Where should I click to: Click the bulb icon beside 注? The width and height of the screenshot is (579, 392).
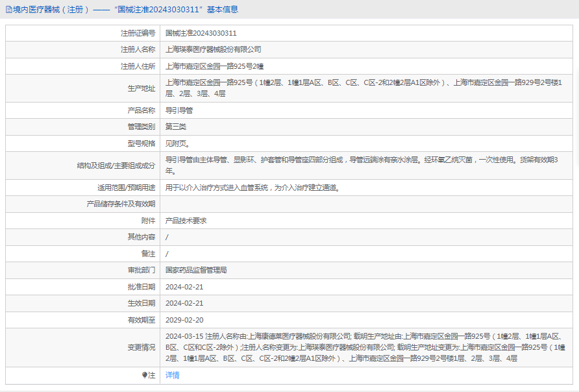[x=145, y=375]
